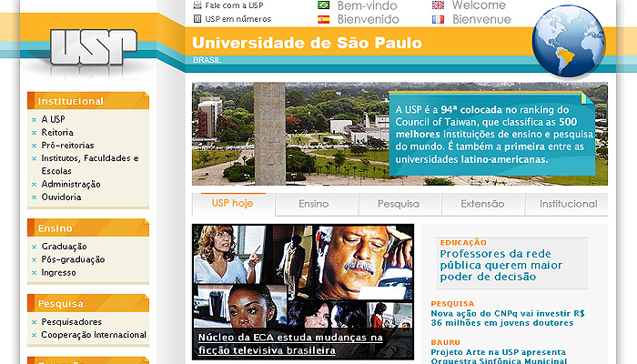Click the BAURU news category label
Image resolution: width=637 pixels, height=364 pixels.
tap(446, 342)
